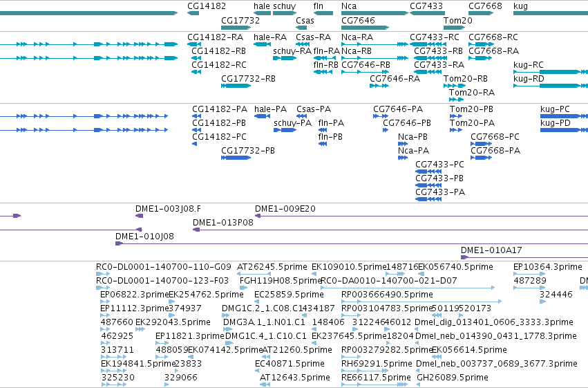Select transcript Tom20-RB
This screenshot has width=588, height=388.
[466, 79]
